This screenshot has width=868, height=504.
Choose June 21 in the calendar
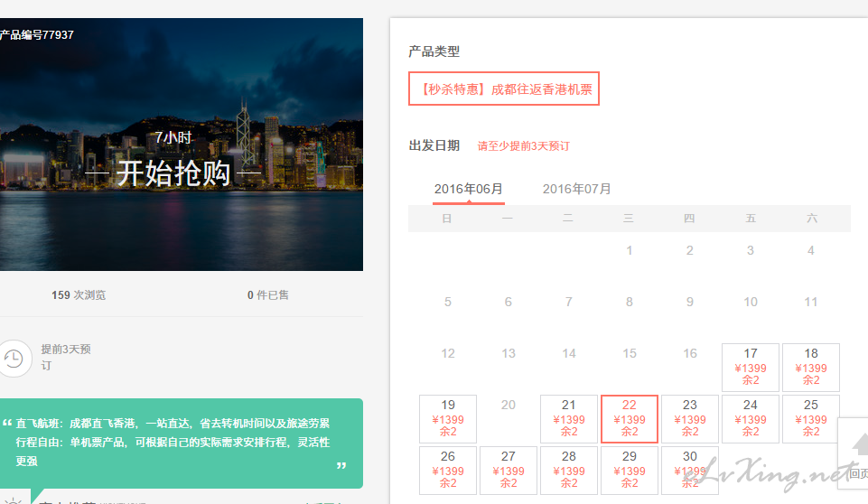[x=569, y=419]
